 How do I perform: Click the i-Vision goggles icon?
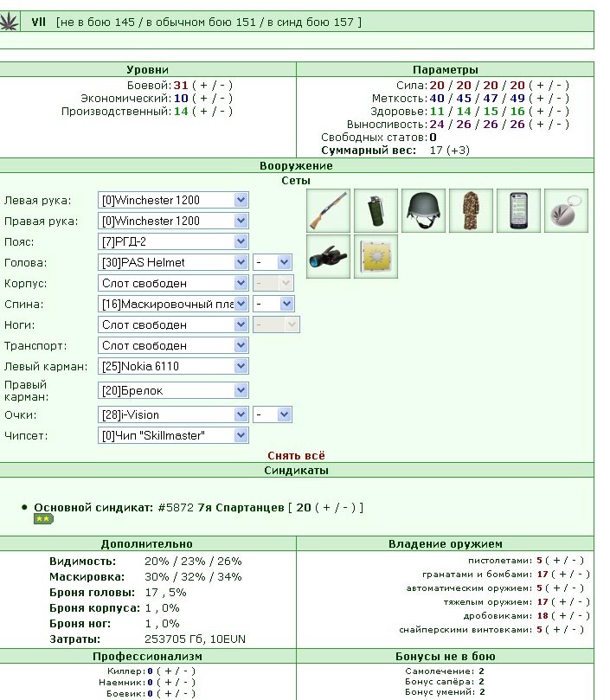point(328,257)
